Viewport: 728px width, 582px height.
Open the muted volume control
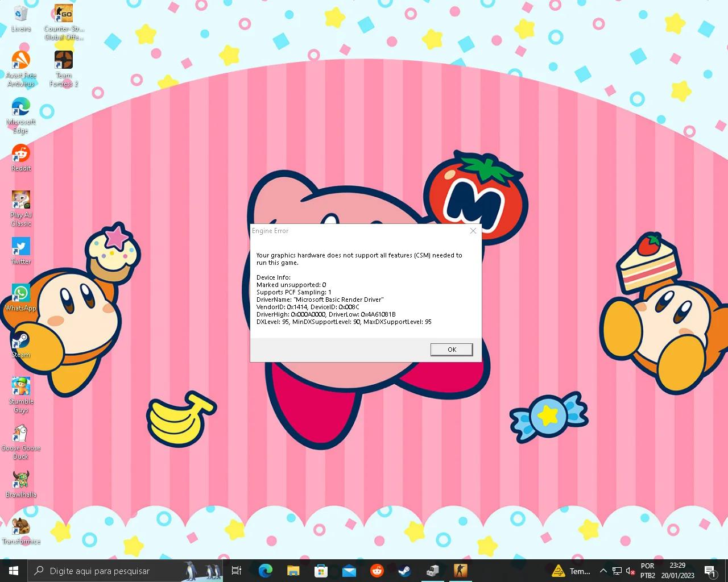tap(630, 571)
